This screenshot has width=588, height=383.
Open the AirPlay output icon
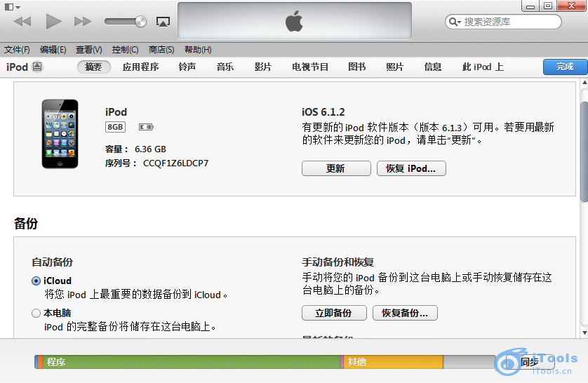pos(163,22)
